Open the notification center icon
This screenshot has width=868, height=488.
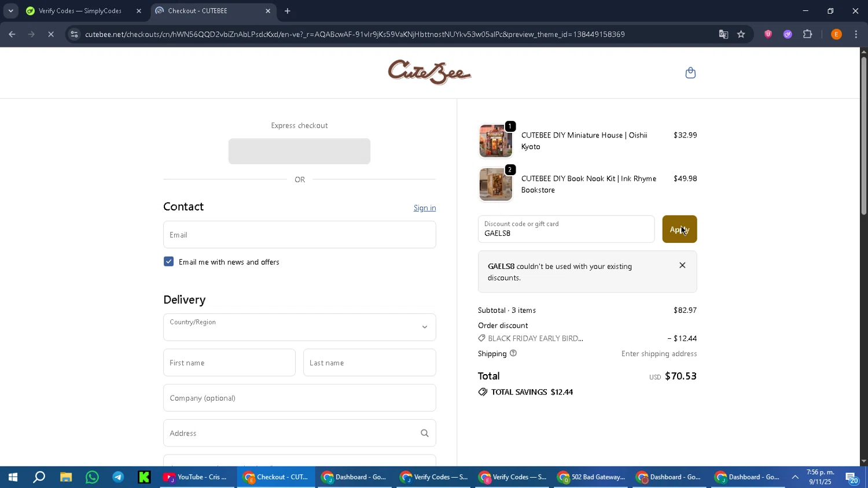pyautogui.click(x=851, y=478)
